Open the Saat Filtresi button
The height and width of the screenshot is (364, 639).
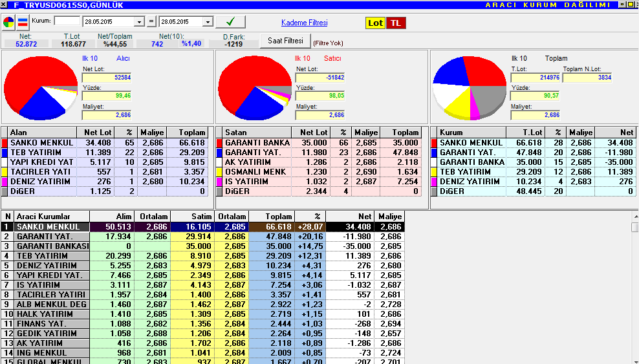(285, 41)
